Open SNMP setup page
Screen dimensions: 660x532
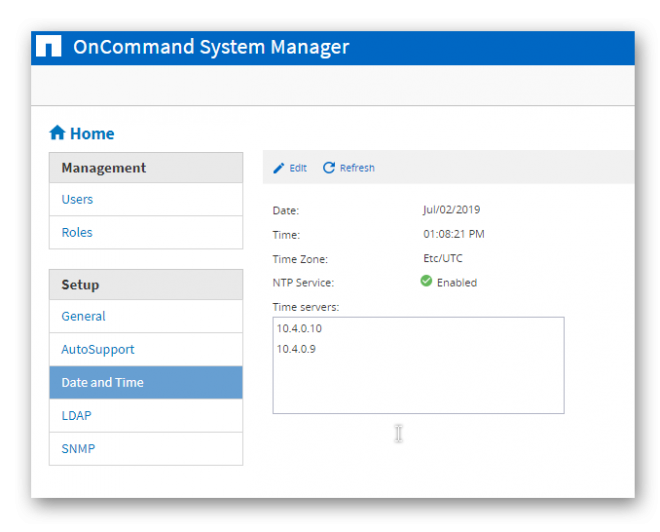point(146,449)
